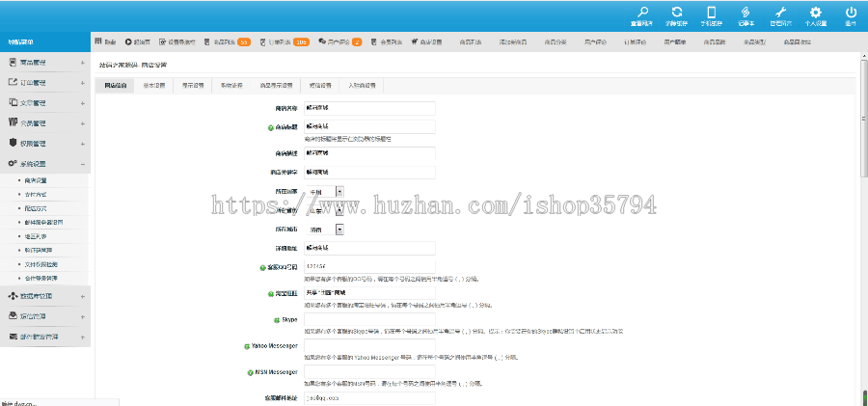Click the green help icon beside MSN Messenger
The height and width of the screenshot is (406, 868).
[251, 372]
